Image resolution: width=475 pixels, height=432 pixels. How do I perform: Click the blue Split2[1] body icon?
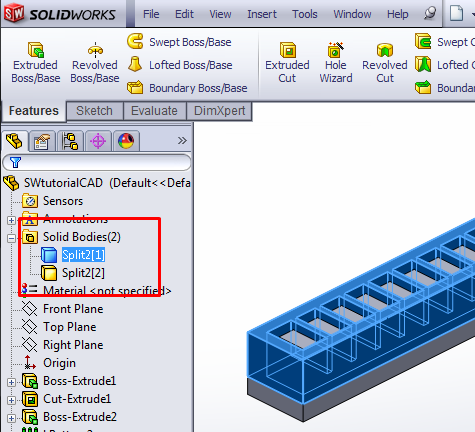coord(49,255)
